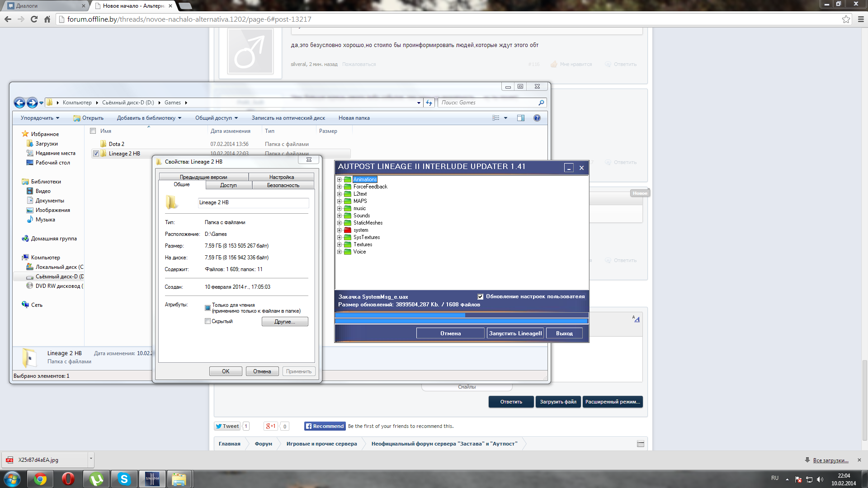
Task: Open the New folder toolbar item
Action: (x=354, y=118)
